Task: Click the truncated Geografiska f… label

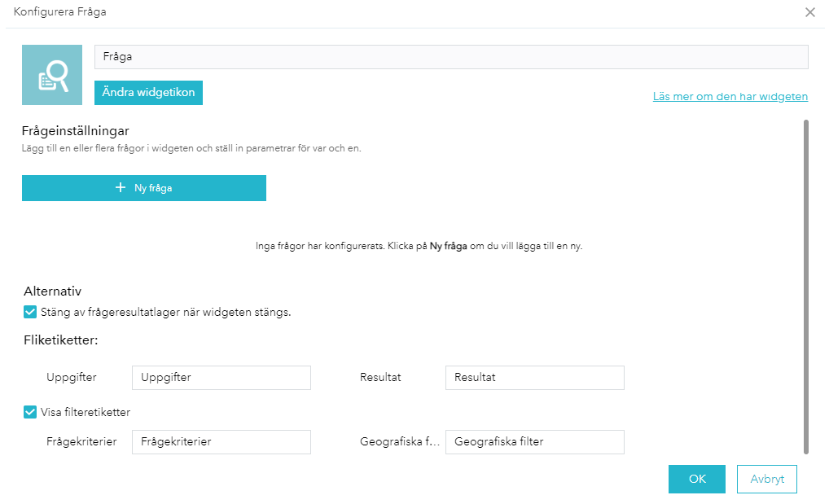Action: pyautogui.click(x=400, y=442)
